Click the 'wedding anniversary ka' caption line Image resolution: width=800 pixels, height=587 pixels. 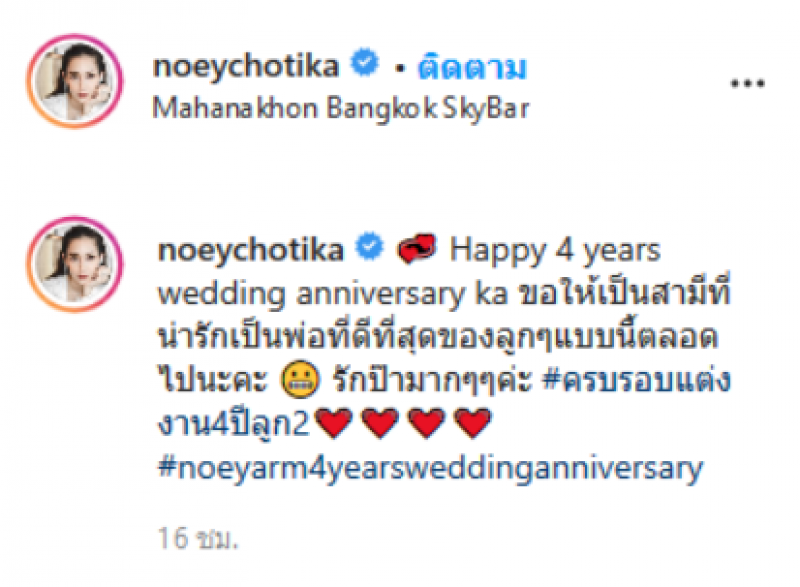(333, 294)
